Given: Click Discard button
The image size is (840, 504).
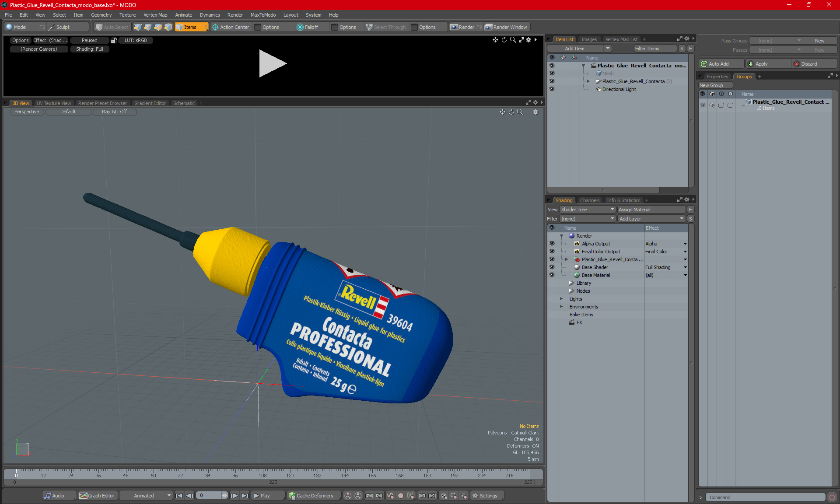Looking at the screenshot, I should 814,64.
